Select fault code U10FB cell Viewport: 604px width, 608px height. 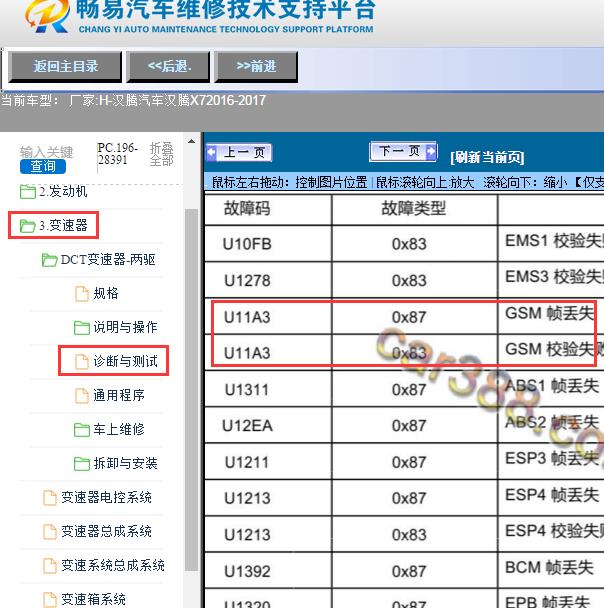click(268, 244)
